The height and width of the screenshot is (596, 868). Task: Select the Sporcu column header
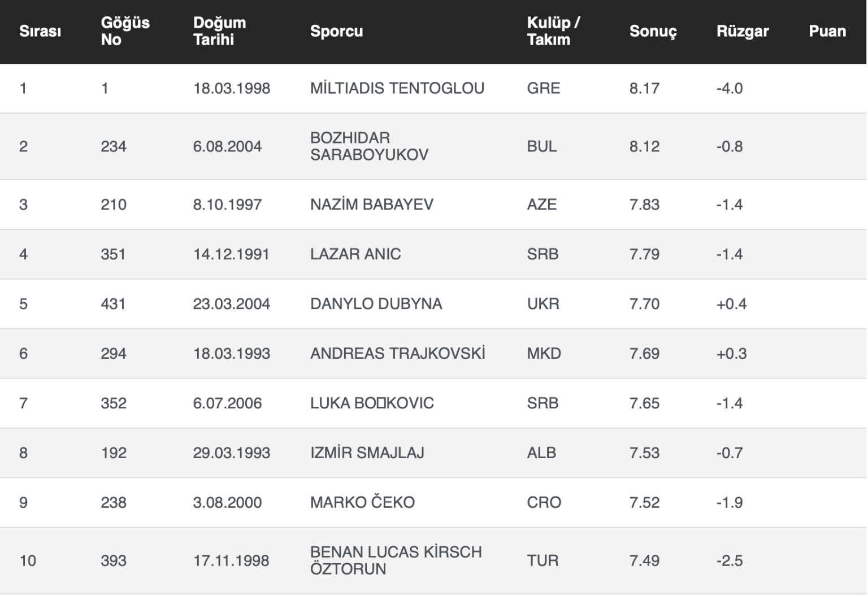(x=336, y=31)
